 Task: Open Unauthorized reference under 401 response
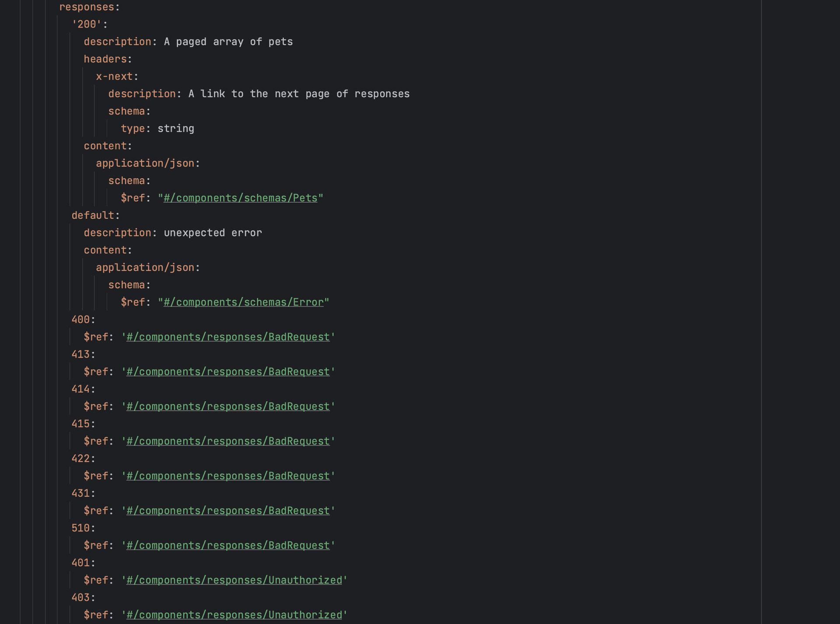coord(234,580)
